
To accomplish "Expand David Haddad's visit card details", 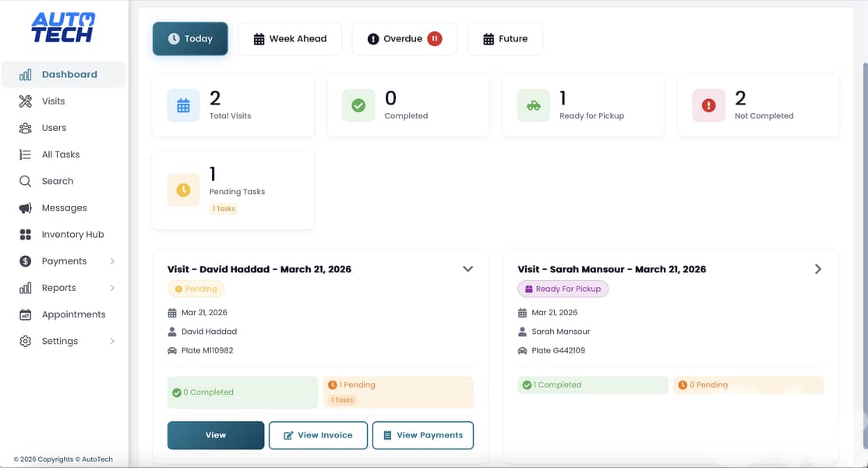I will coord(468,268).
